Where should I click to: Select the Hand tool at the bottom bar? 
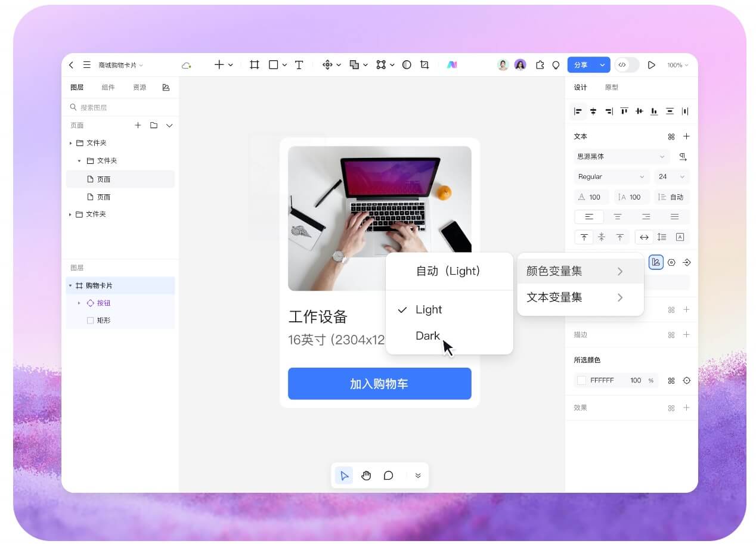pyautogui.click(x=366, y=475)
